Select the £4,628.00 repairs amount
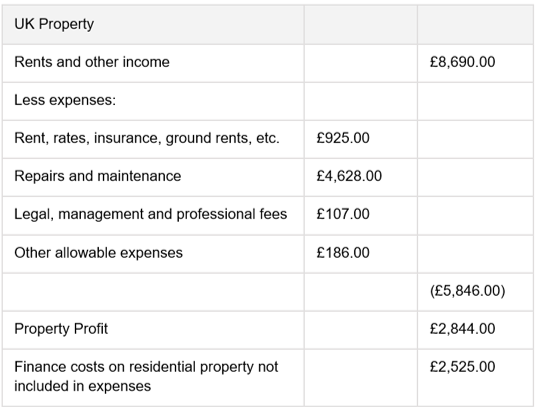This screenshot has width=537, height=407. 349,176
